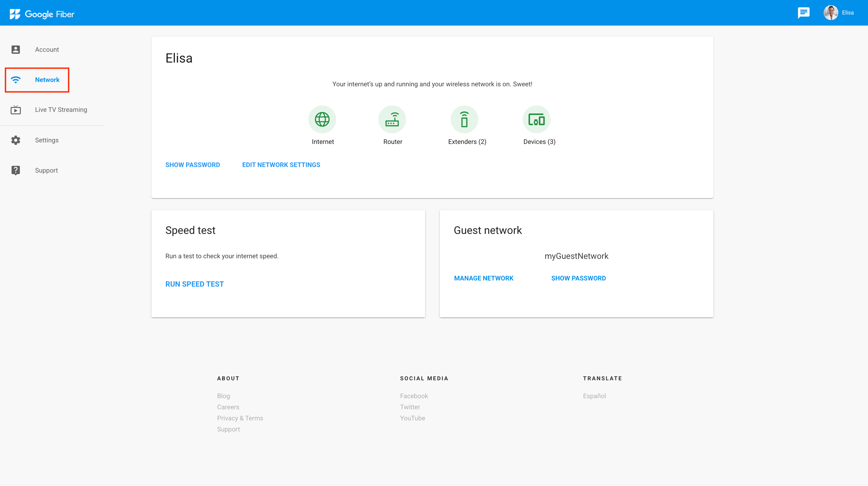Click the chat message icon in header
The image size is (868, 486).
[x=803, y=13]
